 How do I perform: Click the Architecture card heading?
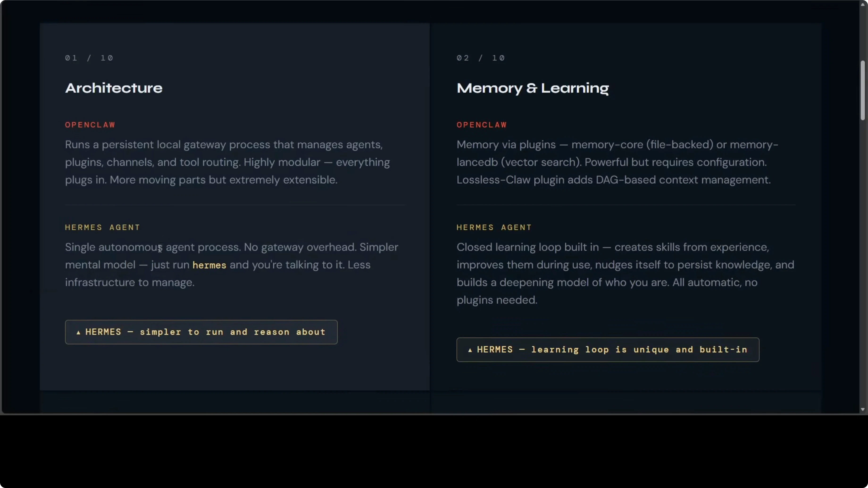(114, 88)
